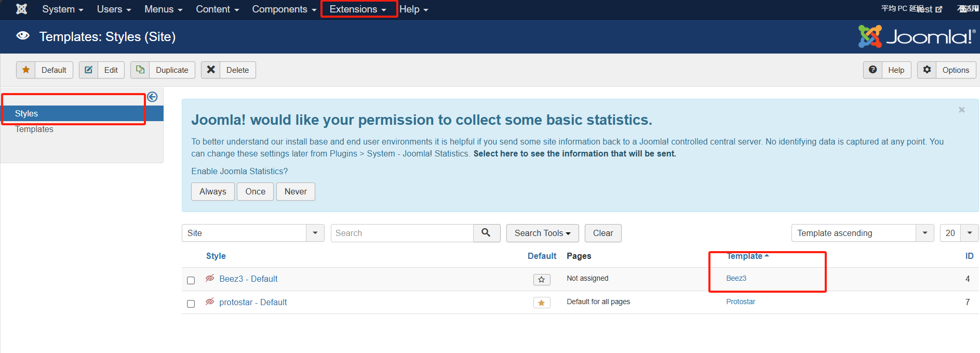Open the Protostar template link
The height and width of the screenshot is (353, 980).
click(x=741, y=302)
